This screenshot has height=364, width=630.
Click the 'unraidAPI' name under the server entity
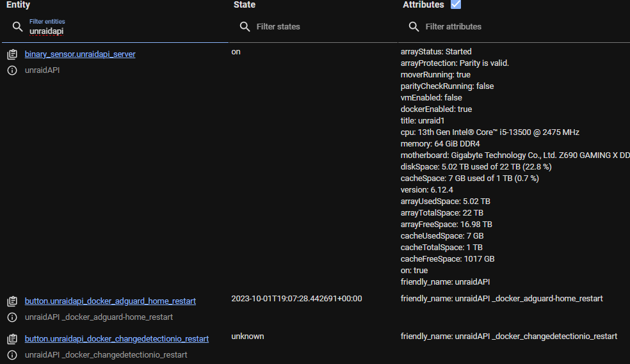click(x=42, y=70)
